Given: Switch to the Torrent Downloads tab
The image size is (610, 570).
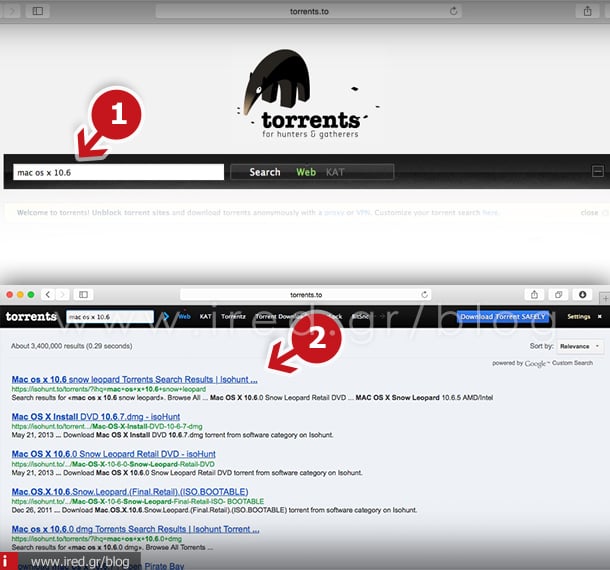Looking at the screenshot, I should (280, 316).
